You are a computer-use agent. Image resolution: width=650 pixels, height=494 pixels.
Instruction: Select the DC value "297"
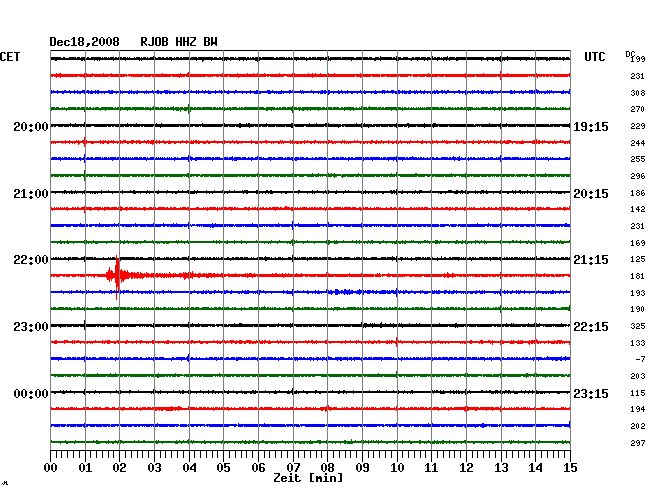[638, 443]
